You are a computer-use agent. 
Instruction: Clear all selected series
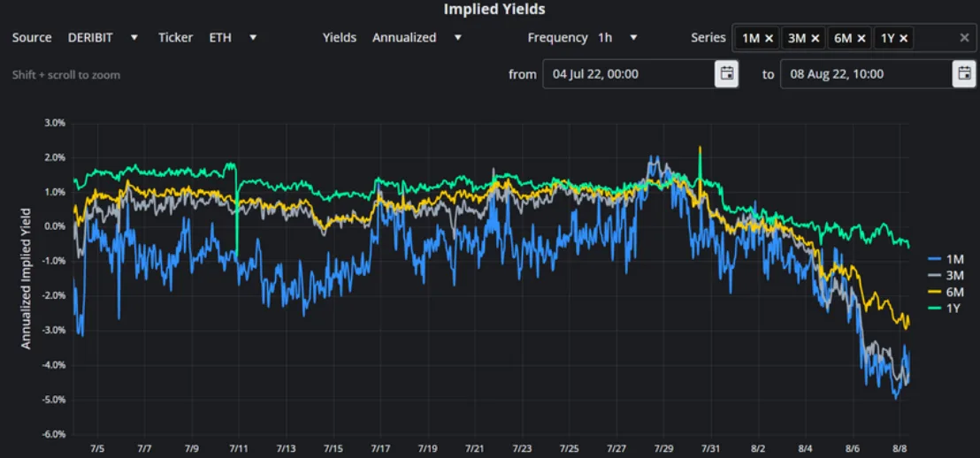(964, 37)
